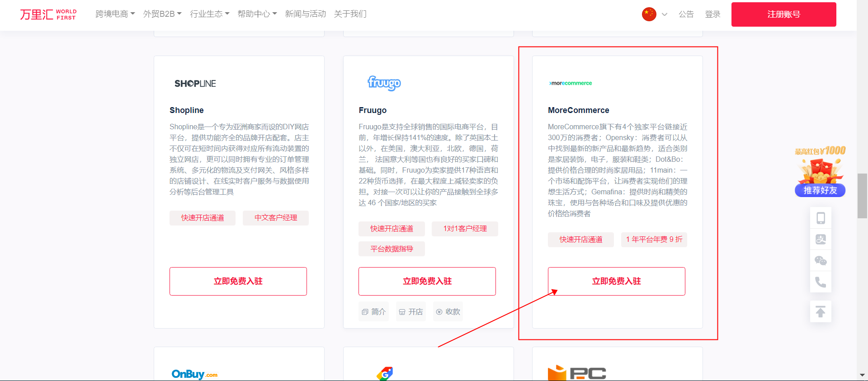Select Fruugo 快速开店通道 tag
This screenshot has height=381, width=868.
coord(392,229)
